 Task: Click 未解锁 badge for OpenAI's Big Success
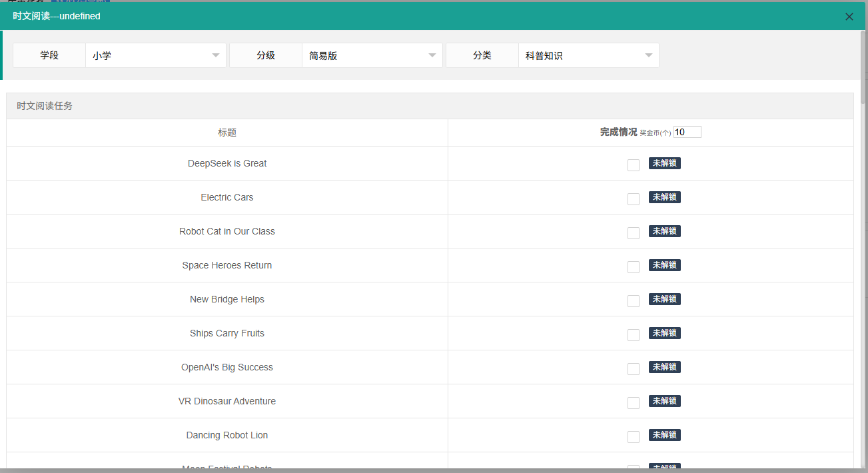664,367
